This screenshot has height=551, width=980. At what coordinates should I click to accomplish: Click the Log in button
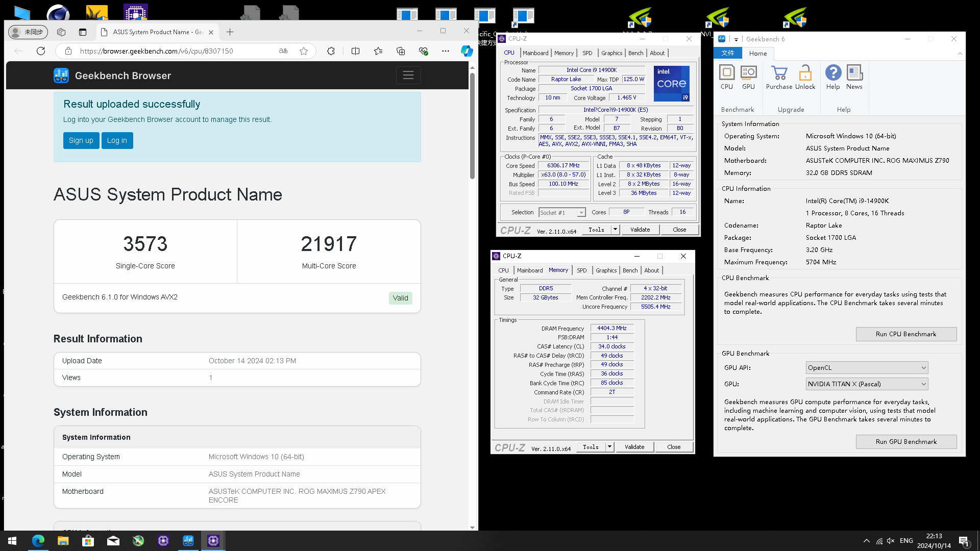click(117, 141)
